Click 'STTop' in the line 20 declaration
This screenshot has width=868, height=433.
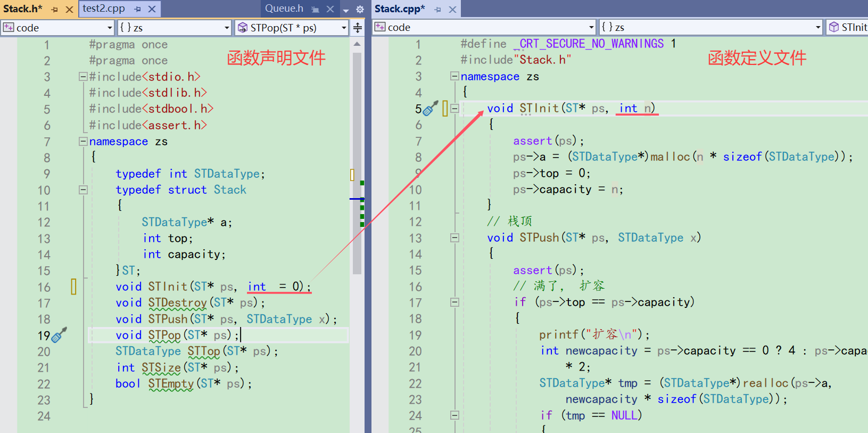[204, 351]
